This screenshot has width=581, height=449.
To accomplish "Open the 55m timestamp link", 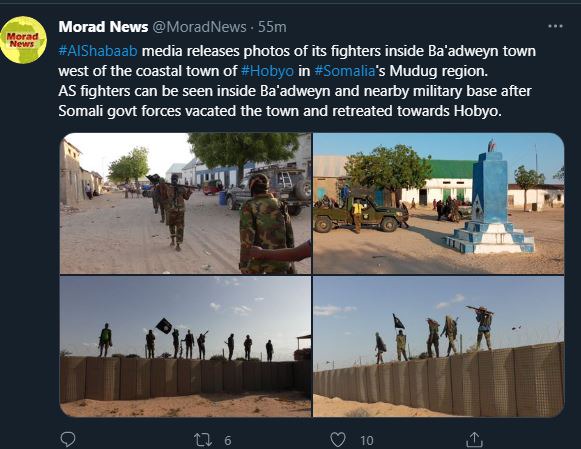I will [272, 27].
